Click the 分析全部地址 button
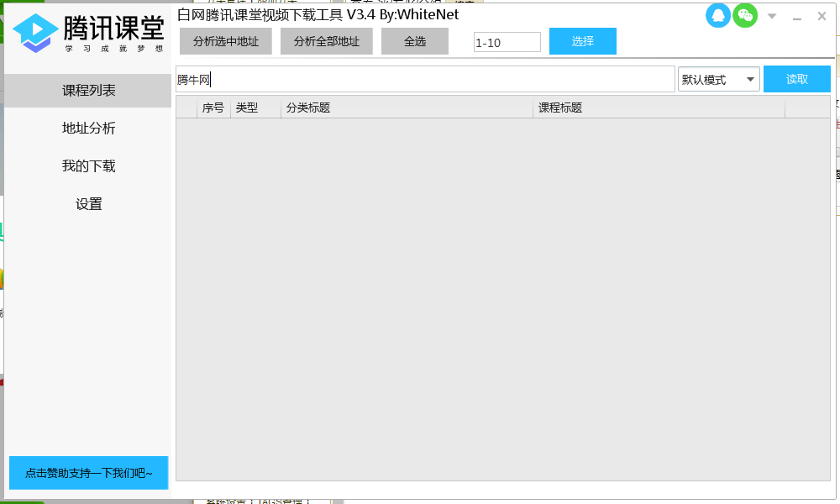The width and height of the screenshot is (840, 504). [x=326, y=41]
